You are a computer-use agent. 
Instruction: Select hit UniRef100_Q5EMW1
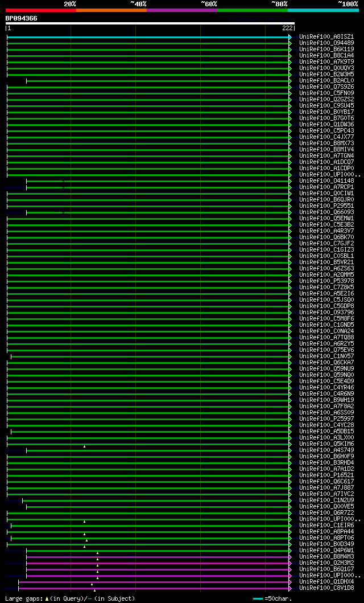[327, 219]
